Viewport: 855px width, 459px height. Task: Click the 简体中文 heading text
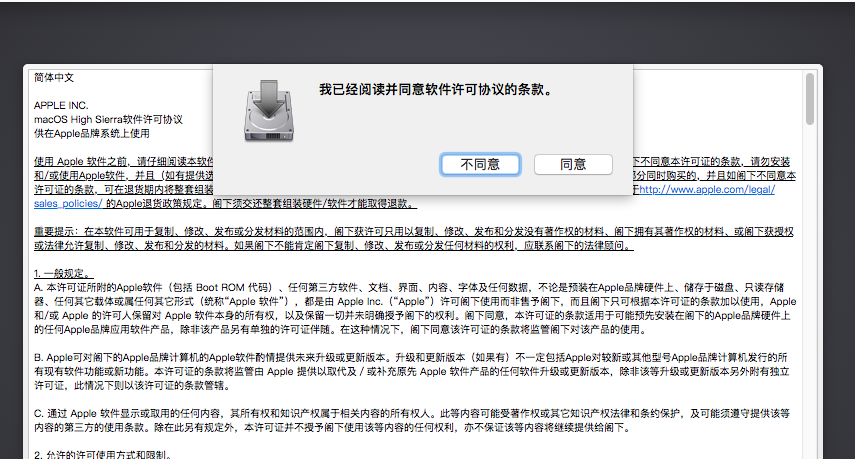pyautogui.click(x=53, y=77)
